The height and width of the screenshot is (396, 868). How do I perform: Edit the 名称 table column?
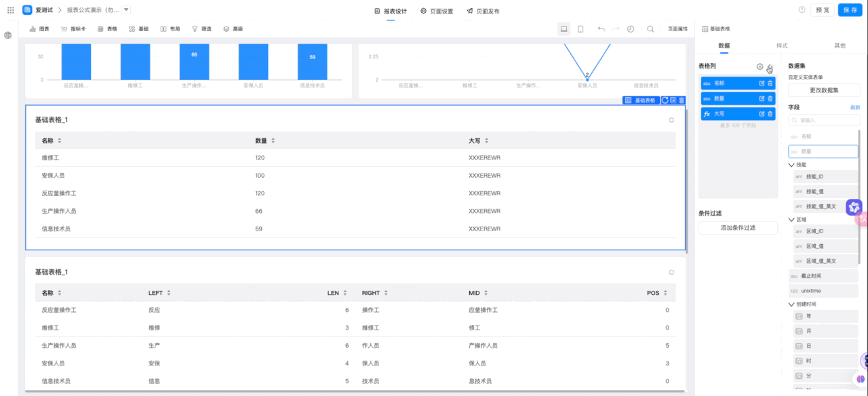pyautogui.click(x=762, y=83)
